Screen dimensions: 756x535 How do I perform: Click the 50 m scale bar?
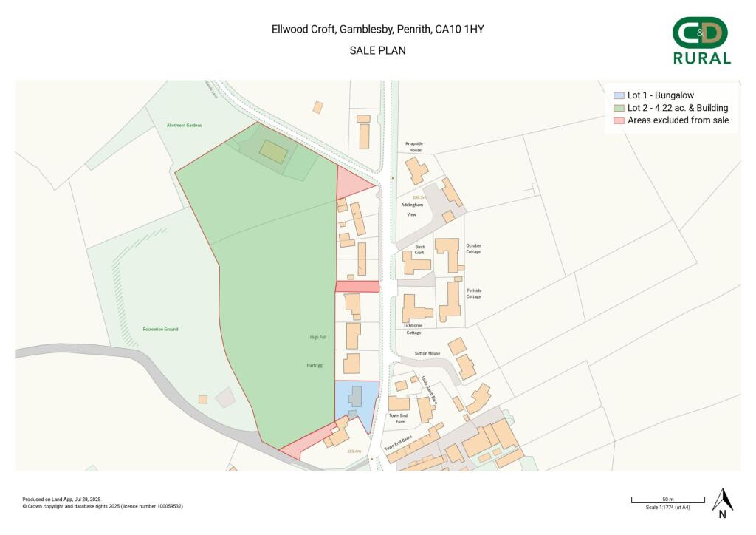tap(667, 500)
